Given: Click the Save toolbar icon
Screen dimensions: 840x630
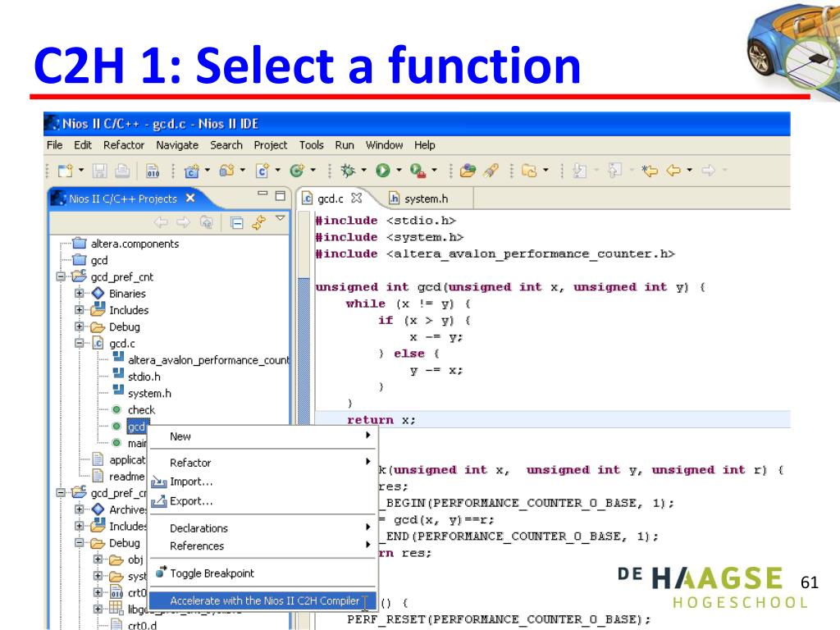Looking at the screenshot, I should coord(99,171).
